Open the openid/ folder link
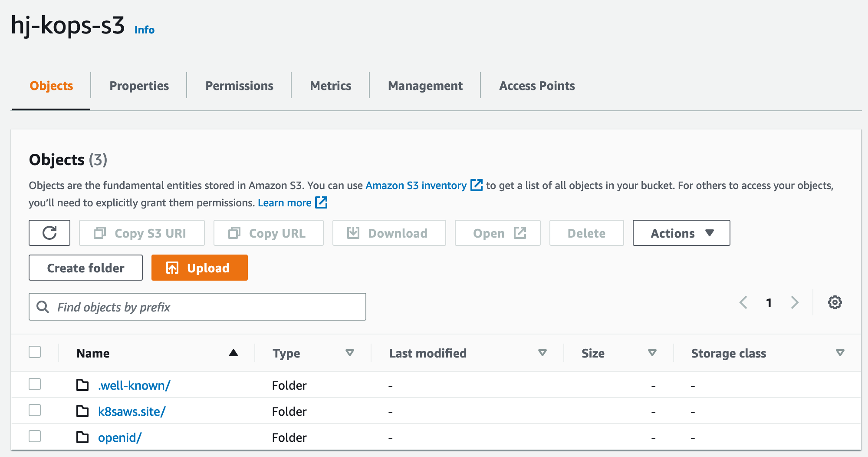The width and height of the screenshot is (868, 457). click(120, 437)
